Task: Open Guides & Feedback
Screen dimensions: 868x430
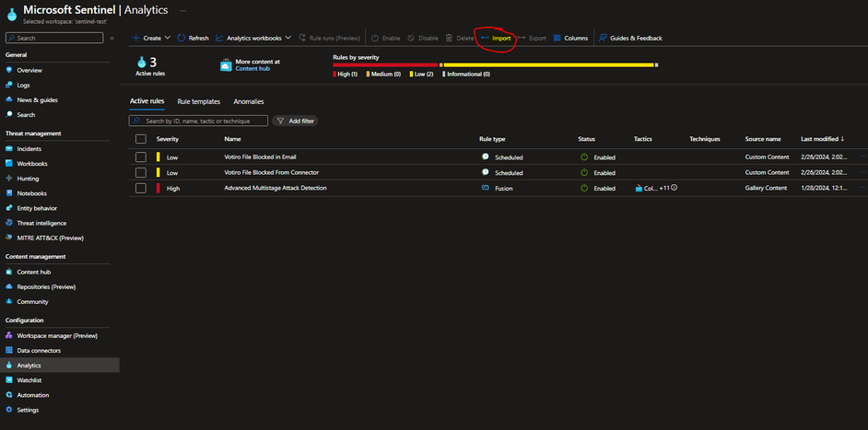Action: coord(630,38)
